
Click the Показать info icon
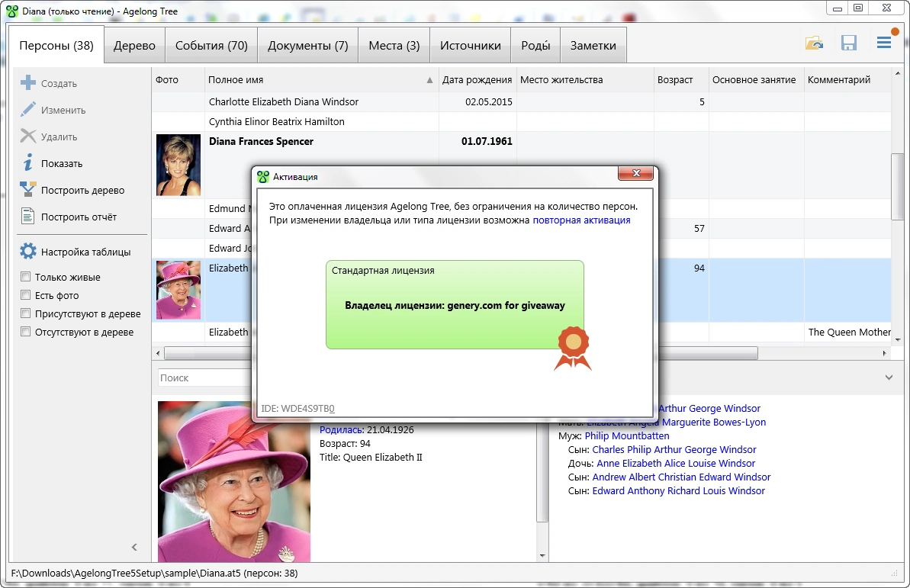point(28,163)
